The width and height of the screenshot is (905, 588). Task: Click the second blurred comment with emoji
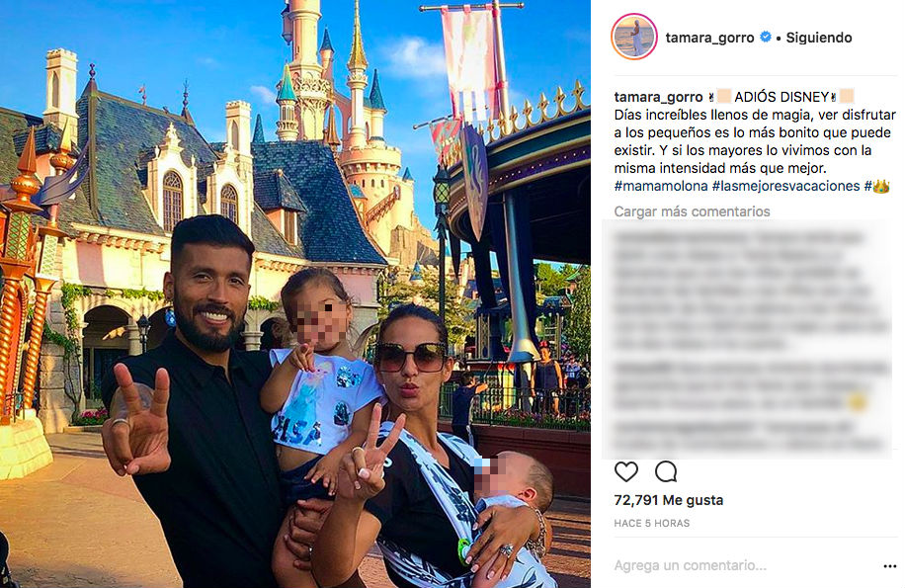click(x=749, y=385)
